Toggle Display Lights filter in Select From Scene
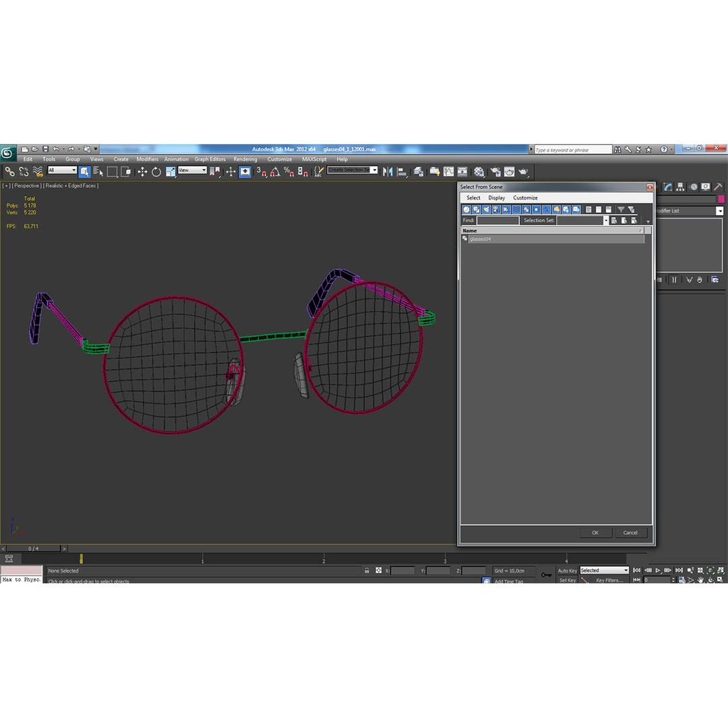Image resolution: width=728 pixels, height=728 pixels. point(487,210)
